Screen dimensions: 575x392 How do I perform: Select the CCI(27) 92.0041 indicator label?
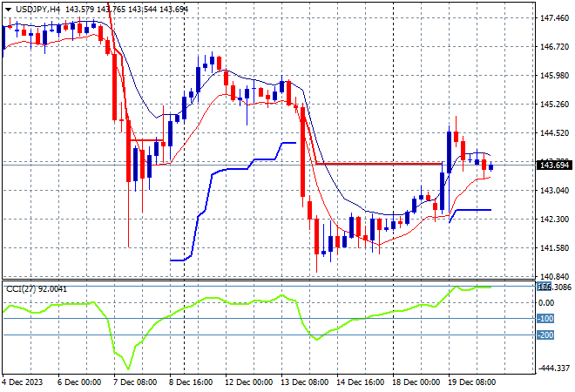tap(37, 289)
